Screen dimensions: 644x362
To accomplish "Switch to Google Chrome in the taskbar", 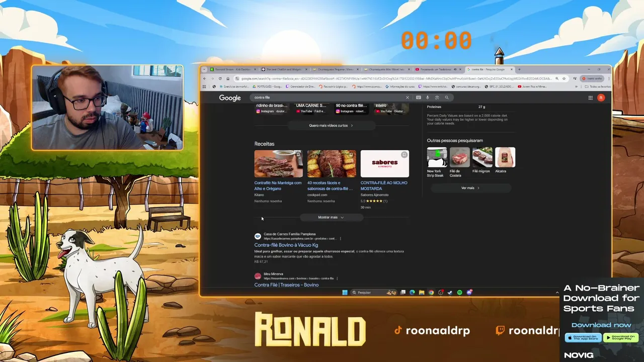I will (431, 293).
